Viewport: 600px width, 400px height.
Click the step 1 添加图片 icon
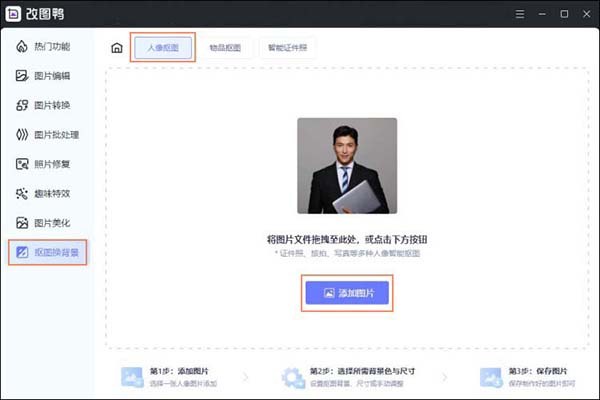(x=132, y=377)
